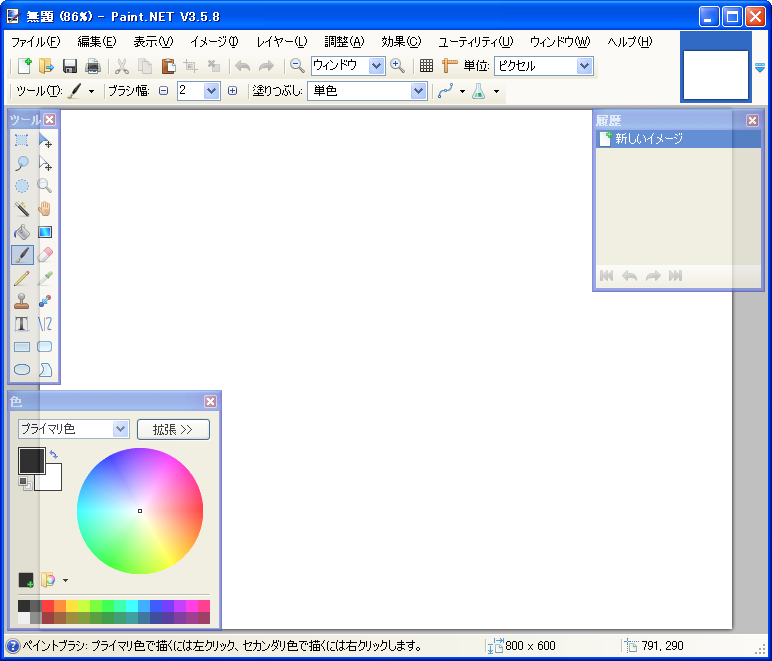
Task: Select the Move Selection tool
Action: pyautogui.click(x=45, y=163)
